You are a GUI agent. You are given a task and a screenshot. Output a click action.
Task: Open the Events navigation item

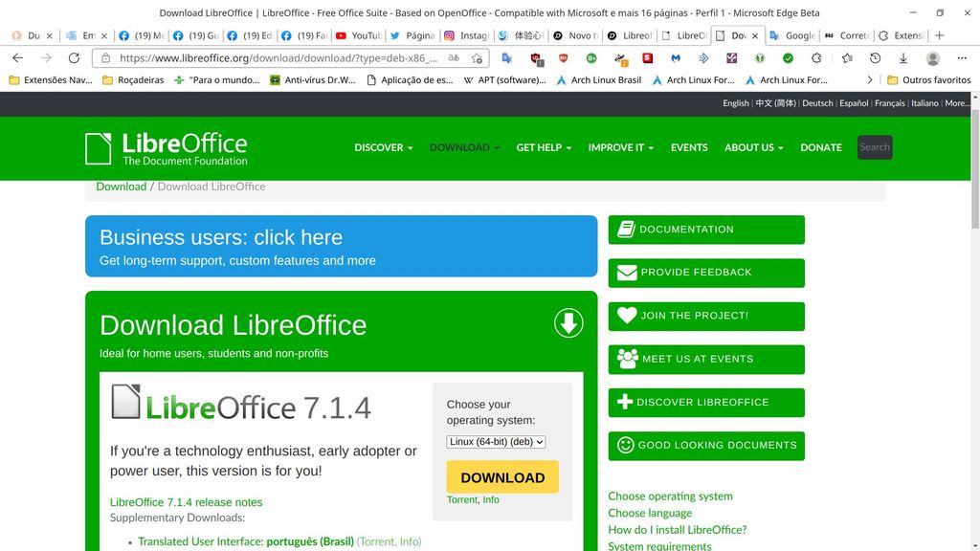689,147
